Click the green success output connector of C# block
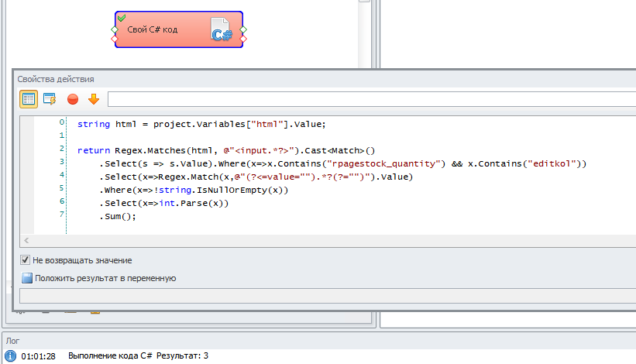Image resolution: width=636 pixels, height=364 pixels. pos(243,29)
